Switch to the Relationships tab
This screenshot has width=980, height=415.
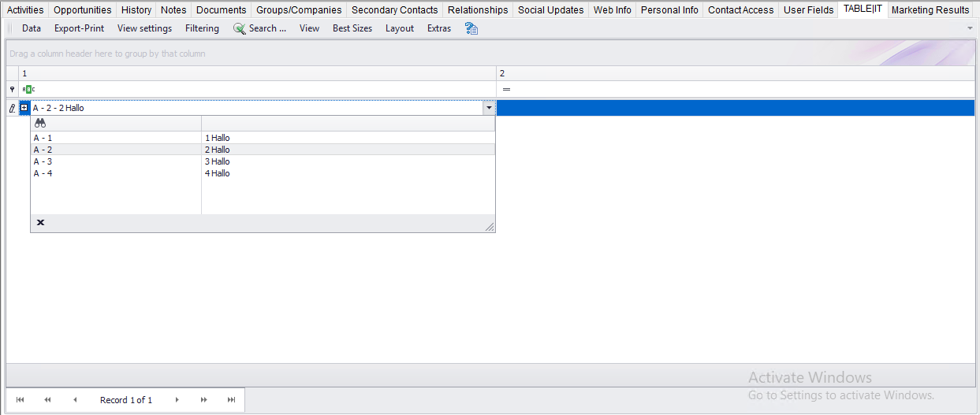click(x=478, y=9)
